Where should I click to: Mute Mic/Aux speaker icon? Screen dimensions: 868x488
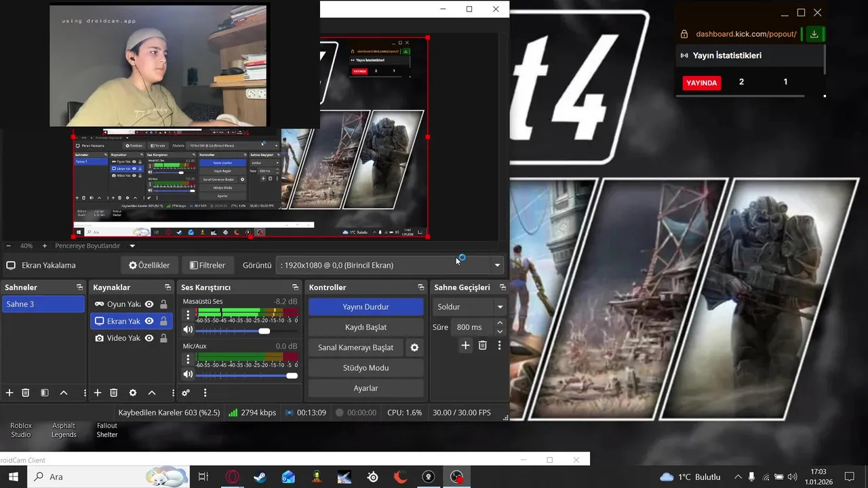click(x=188, y=374)
